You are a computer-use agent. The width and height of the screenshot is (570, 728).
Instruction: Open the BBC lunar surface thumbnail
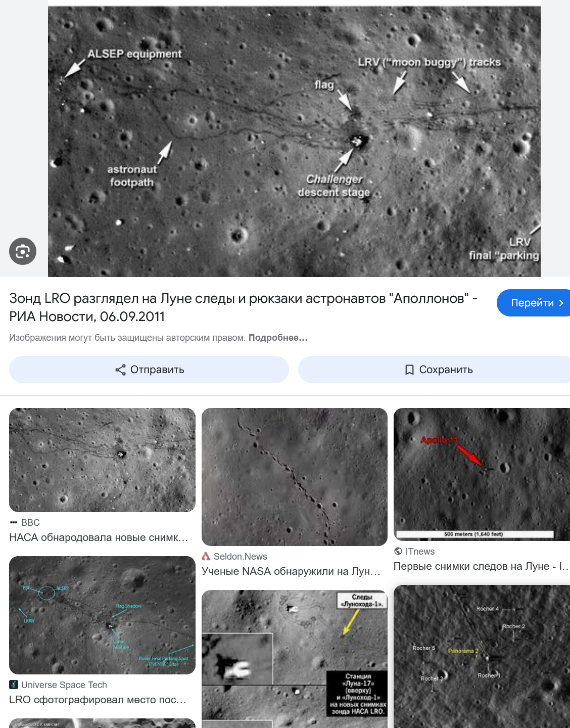102,460
